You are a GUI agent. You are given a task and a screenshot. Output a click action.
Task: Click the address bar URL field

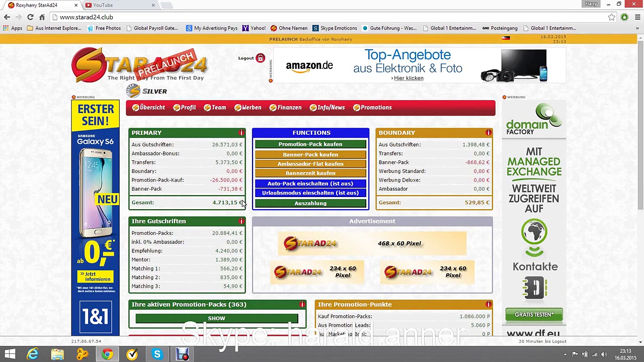[x=332, y=17]
